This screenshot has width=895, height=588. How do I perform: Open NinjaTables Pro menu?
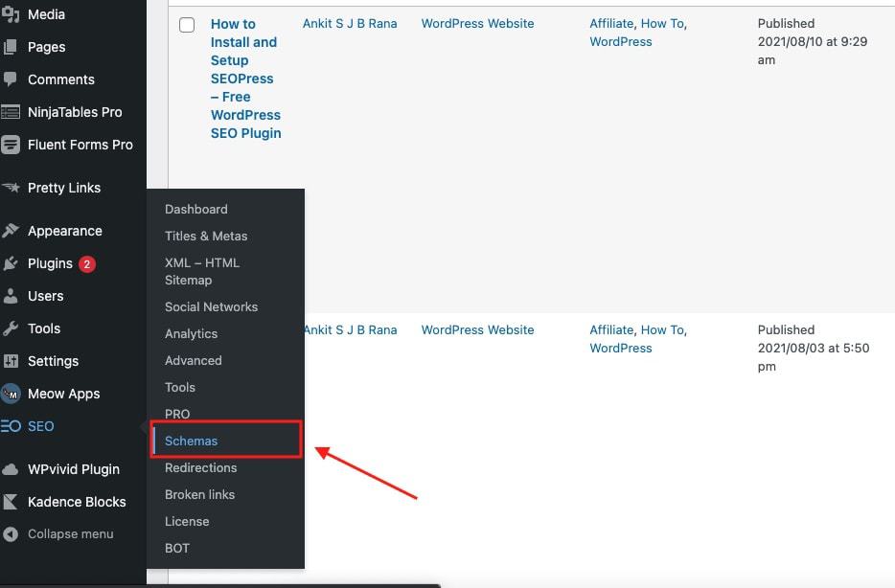[x=73, y=112]
